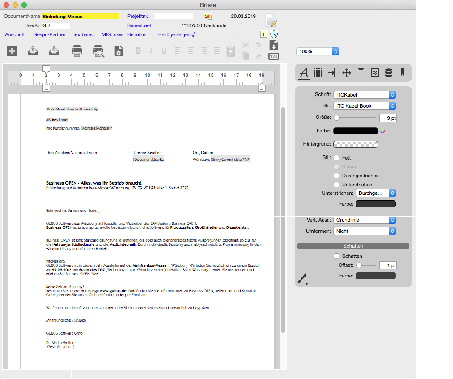Open print preview with the magnifier printer icon
This screenshot has height=379, width=453.
[98, 51]
